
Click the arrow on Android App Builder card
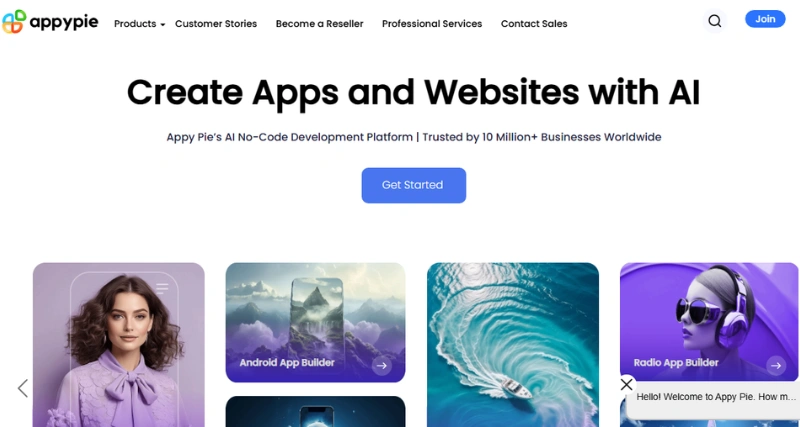coord(382,365)
